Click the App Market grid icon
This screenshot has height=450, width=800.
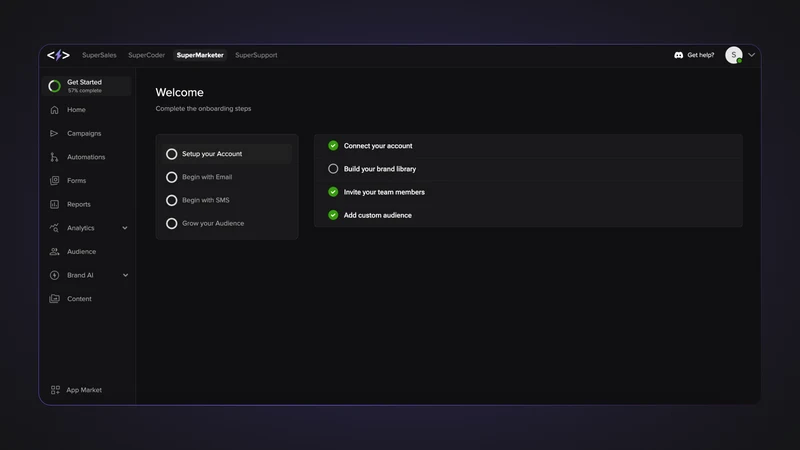coord(55,390)
